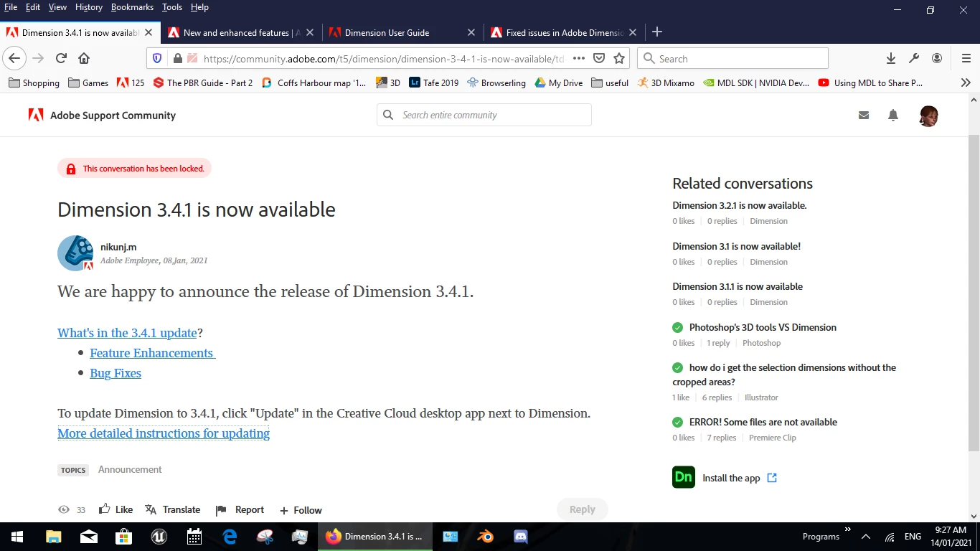Screen dimensions: 980x551
Task: Show hidden system tray icons
Action: click(866, 537)
